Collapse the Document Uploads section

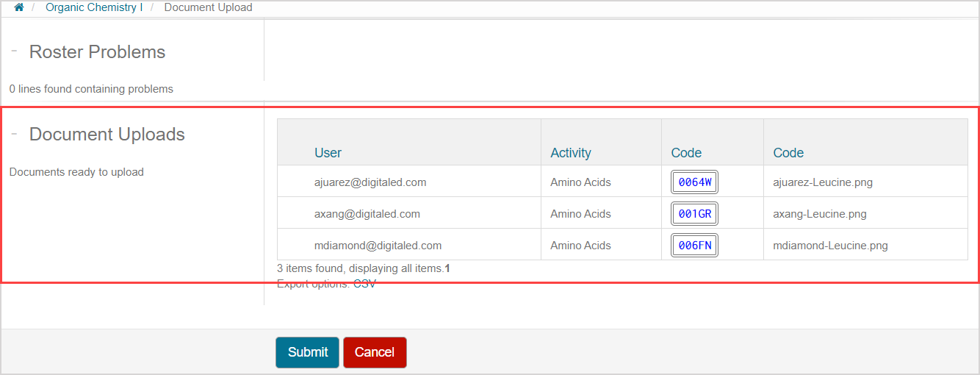pyautogui.click(x=14, y=134)
